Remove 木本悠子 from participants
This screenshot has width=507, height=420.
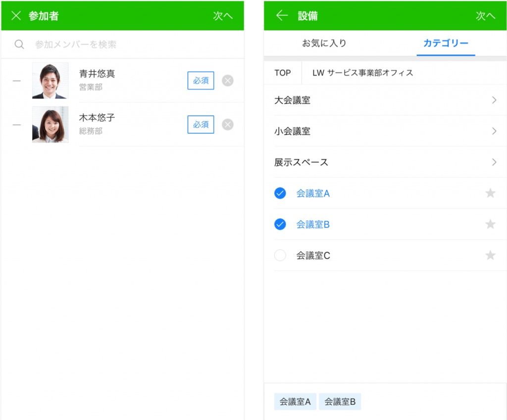tap(228, 125)
